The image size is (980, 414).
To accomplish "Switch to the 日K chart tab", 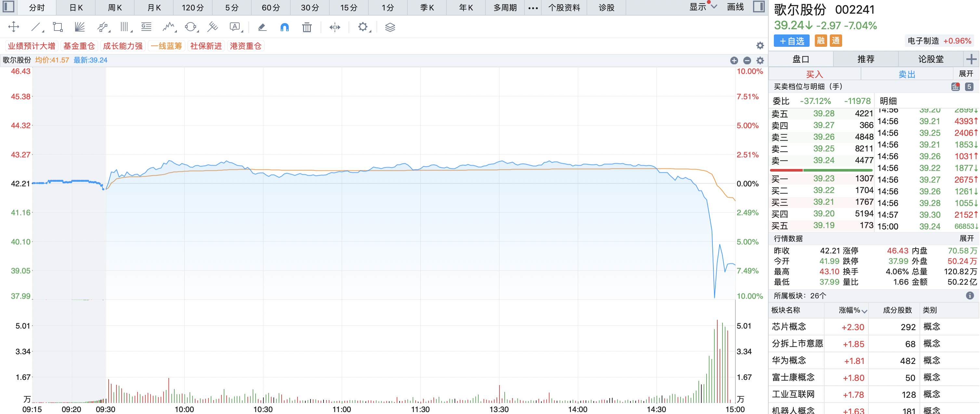I will (76, 7).
